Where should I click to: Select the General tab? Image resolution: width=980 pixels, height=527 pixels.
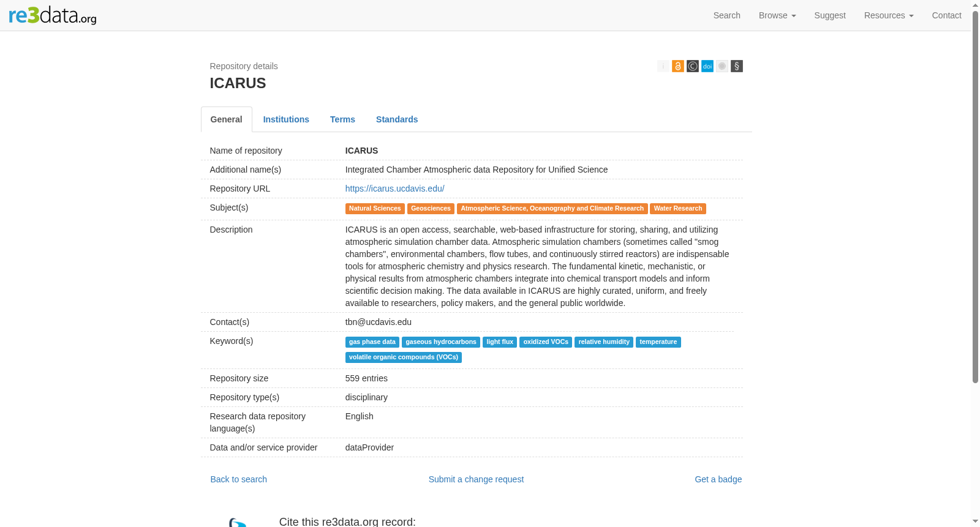pos(227,119)
